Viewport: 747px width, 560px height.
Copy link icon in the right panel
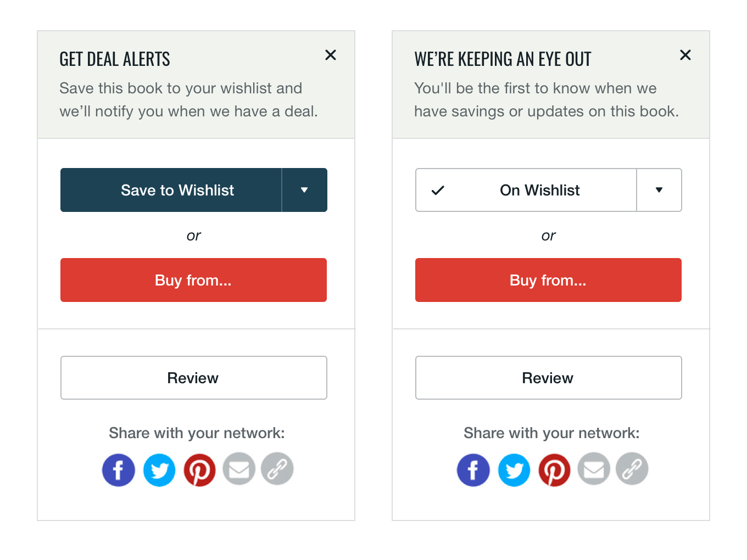pos(632,469)
